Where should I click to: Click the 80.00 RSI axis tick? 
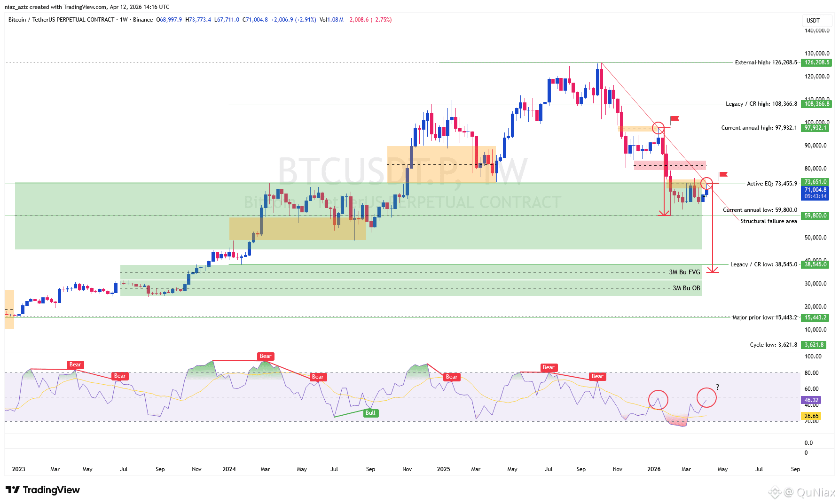[x=812, y=373]
